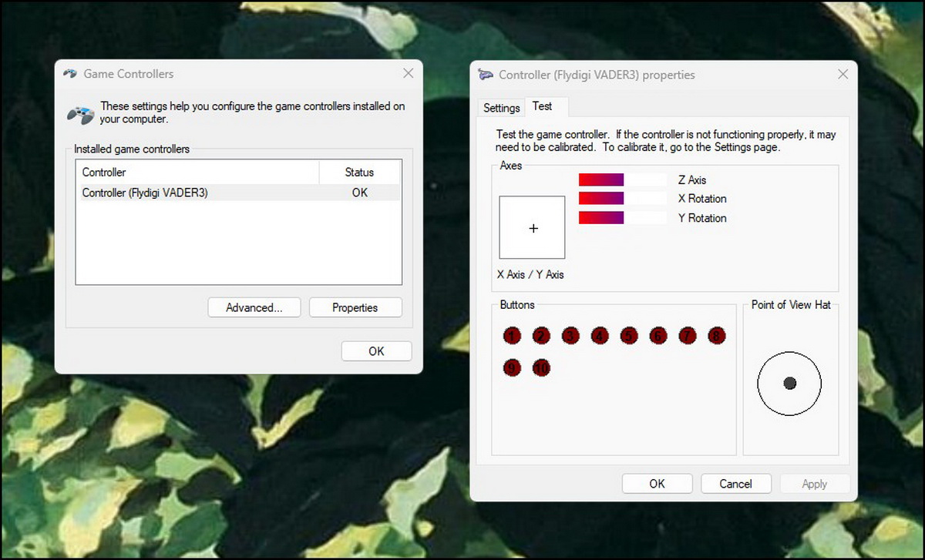Cancel the controller properties dialog
Image resolution: width=925 pixels, height=560 pixels.
(x=735, y=484)
